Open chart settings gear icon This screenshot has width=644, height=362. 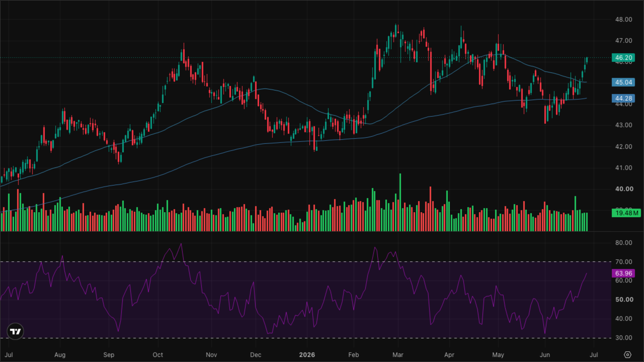[x=628, y=355]
